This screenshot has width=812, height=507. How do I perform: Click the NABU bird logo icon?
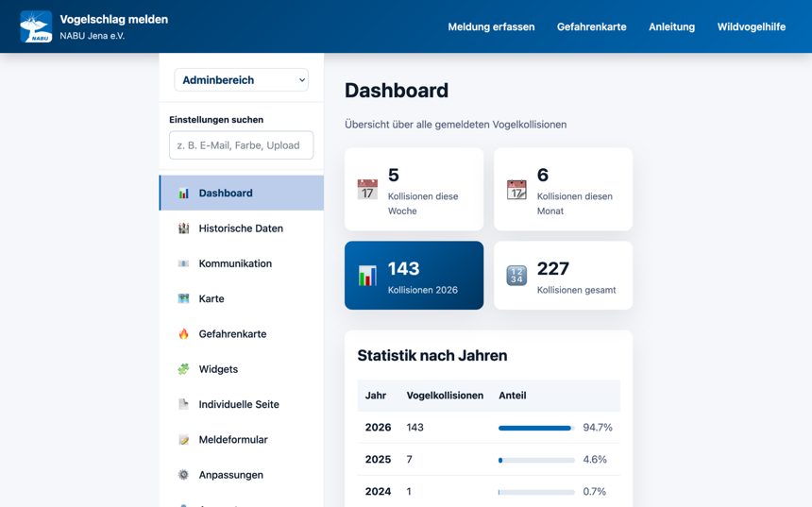(36, 26)
